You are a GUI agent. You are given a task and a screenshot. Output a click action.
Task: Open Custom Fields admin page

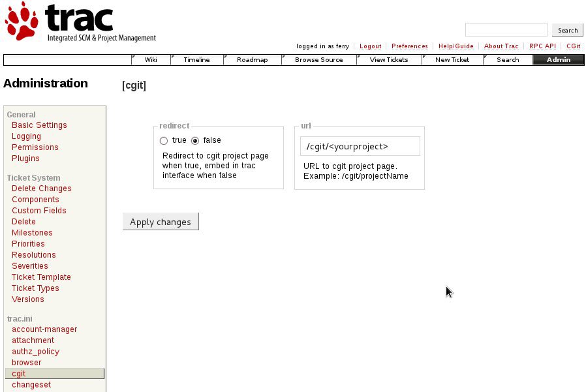point(39,211)
